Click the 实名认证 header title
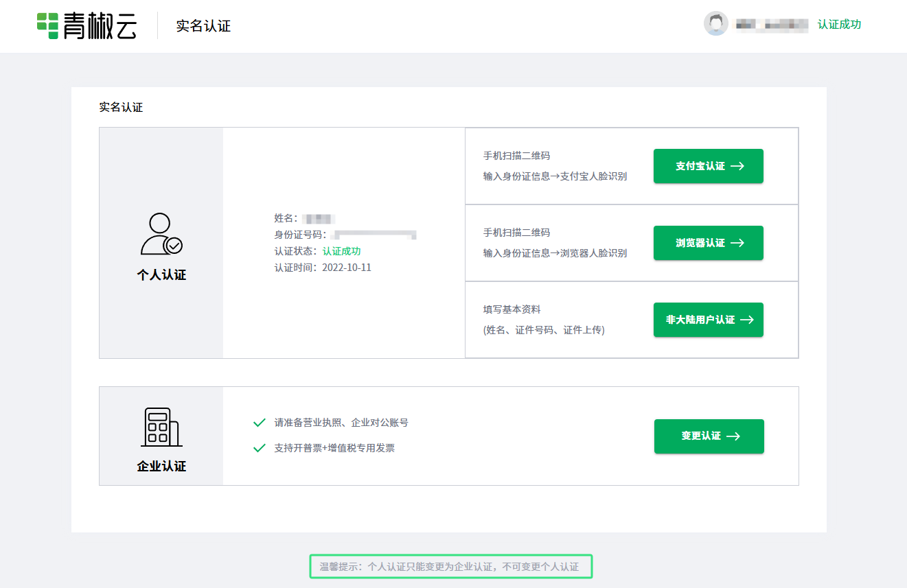The height and width of the screenshot is (588, 907). point(203,26)
